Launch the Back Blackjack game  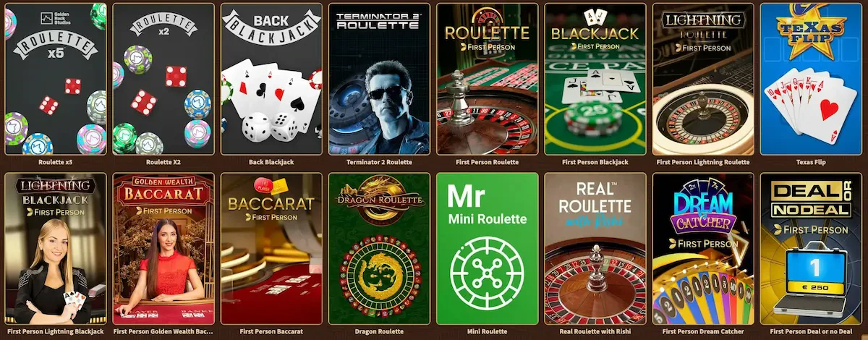tap(271, 80)
